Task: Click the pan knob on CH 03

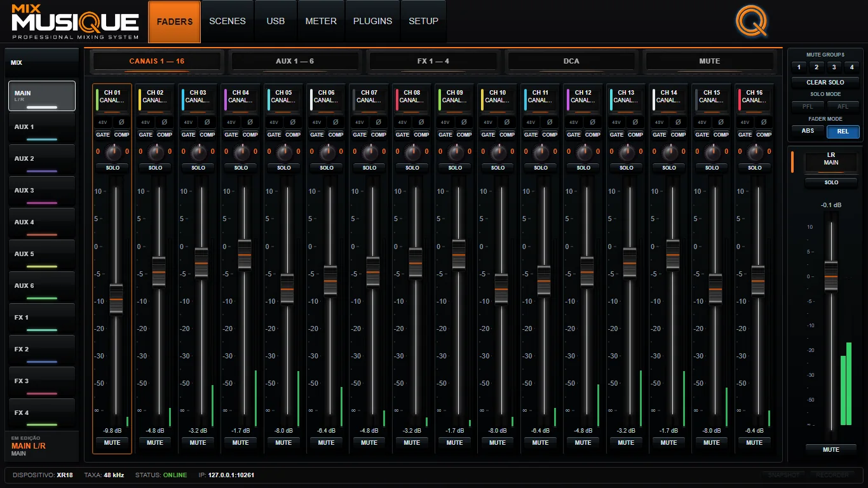Action: 198,152
